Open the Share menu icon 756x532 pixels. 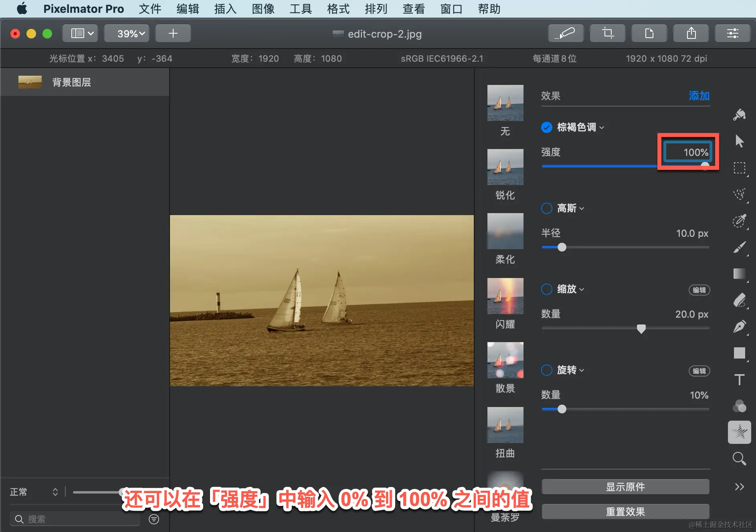(x=691, y=33)
